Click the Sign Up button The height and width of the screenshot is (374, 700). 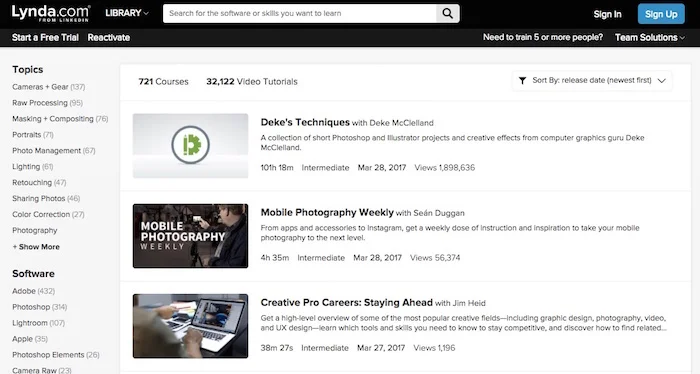661,14
